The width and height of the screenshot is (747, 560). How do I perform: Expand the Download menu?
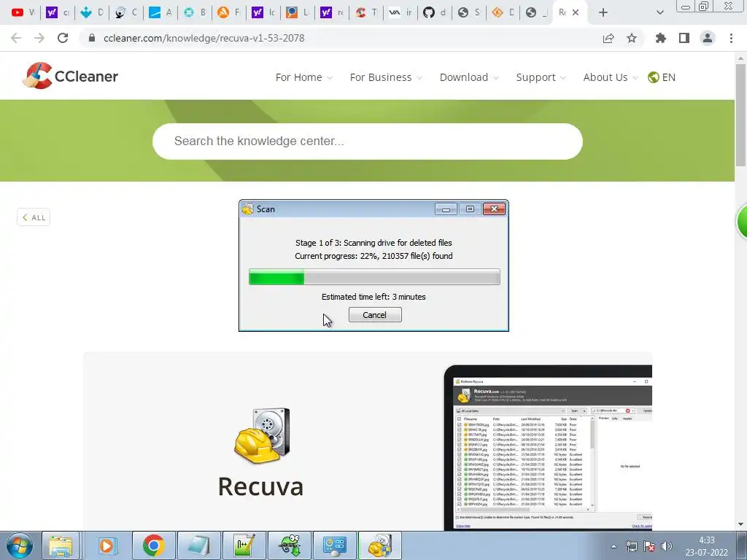tap(469, 77)
